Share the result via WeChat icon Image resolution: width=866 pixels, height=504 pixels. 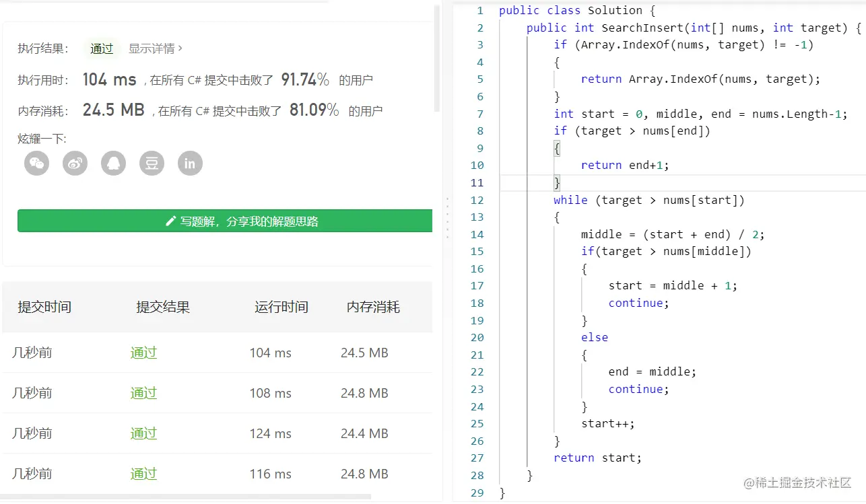[x=37, y=163]
